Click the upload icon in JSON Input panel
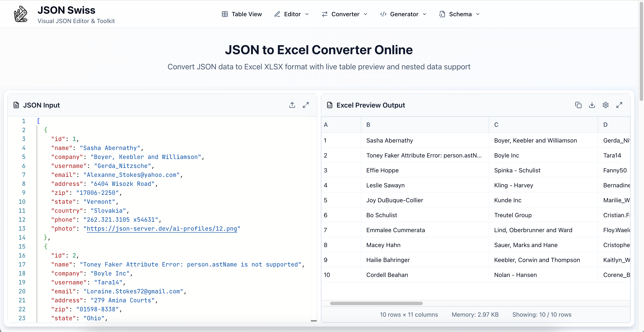 tap(292, 105)
